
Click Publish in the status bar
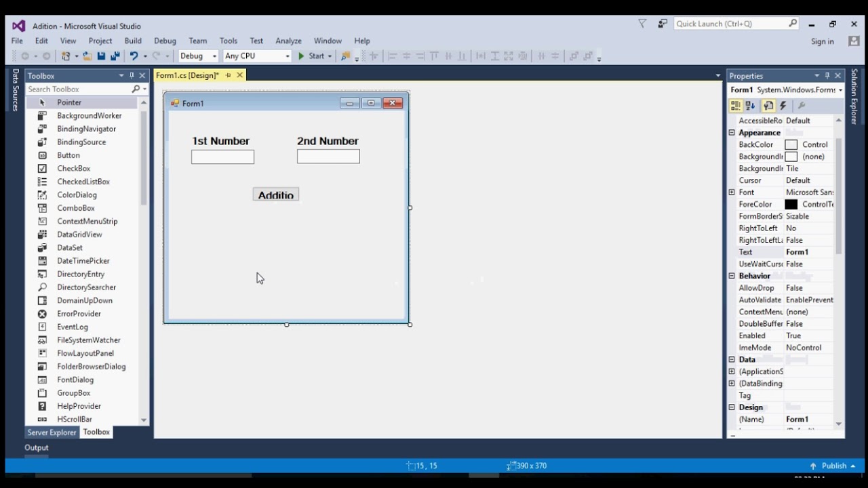[834, 466]
